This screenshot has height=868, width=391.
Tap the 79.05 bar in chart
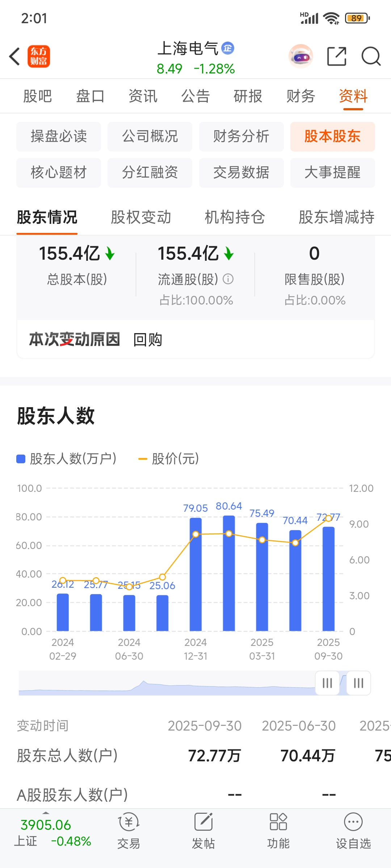(x=195, y=574)
